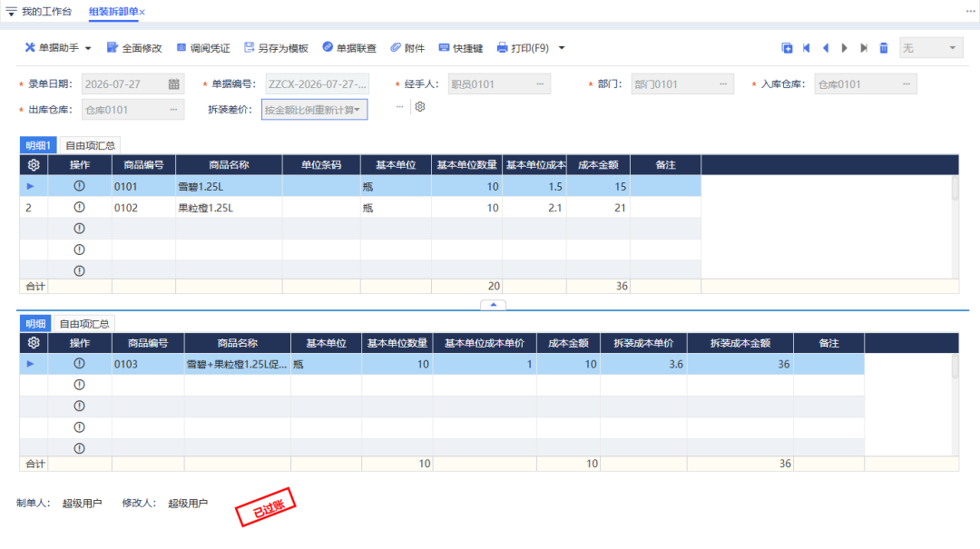Open 出库仓库 lookup ellipsis
The image size is (980, 549).
[x=173, y=110]
